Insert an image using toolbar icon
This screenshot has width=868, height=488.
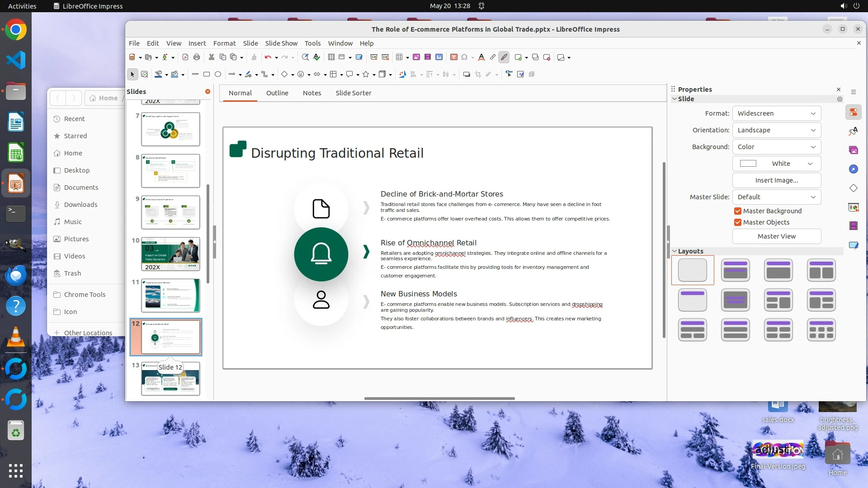tap(416, 57)
